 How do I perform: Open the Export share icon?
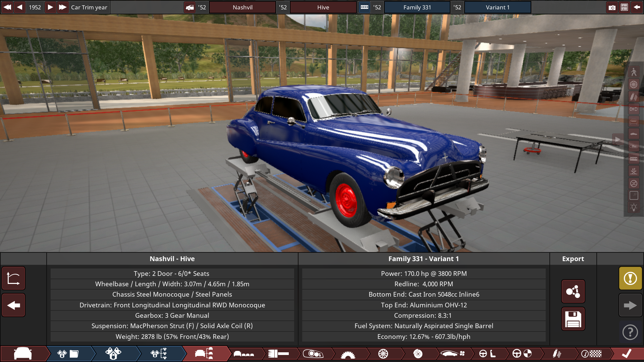[x=573, y=291]
